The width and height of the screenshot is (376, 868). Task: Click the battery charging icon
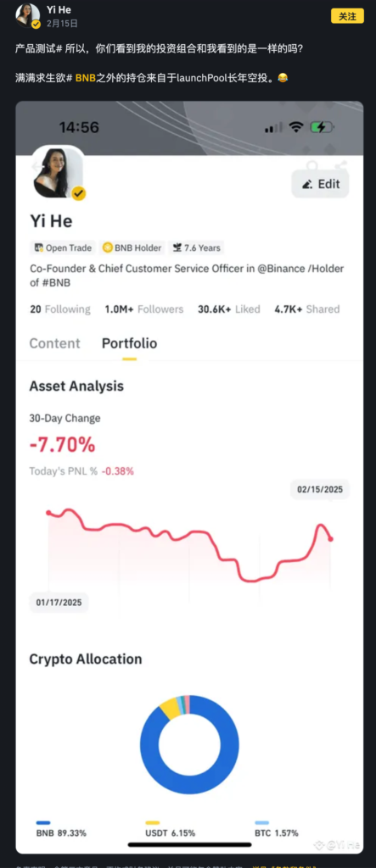[x=323, y=127]
